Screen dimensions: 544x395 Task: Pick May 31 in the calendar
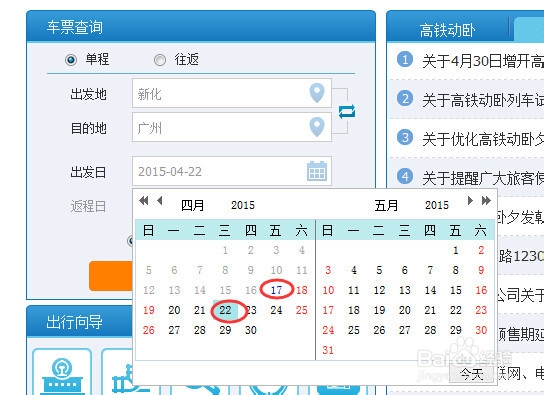[x=328, y=350]
